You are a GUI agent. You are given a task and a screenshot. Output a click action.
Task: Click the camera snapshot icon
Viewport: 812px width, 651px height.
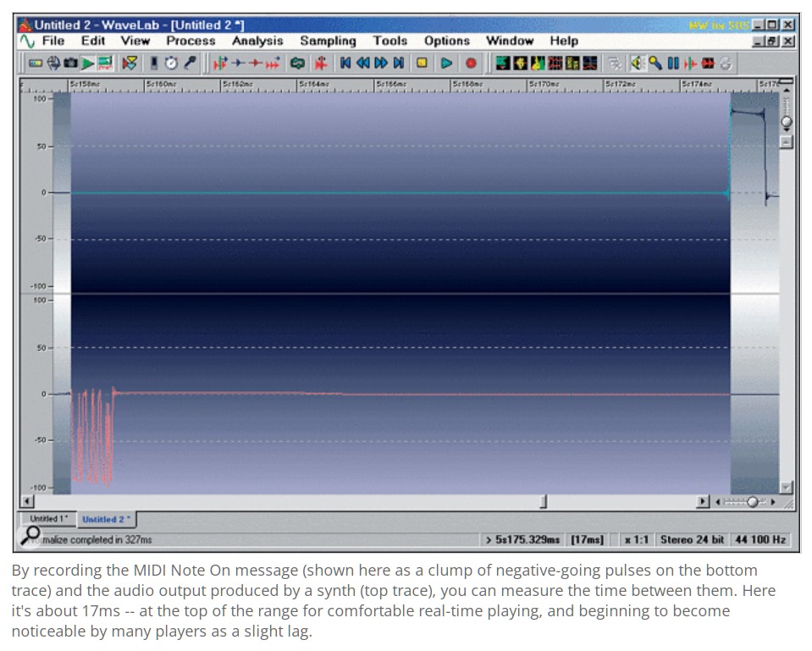pyautogui.click(x=70, y=63)
